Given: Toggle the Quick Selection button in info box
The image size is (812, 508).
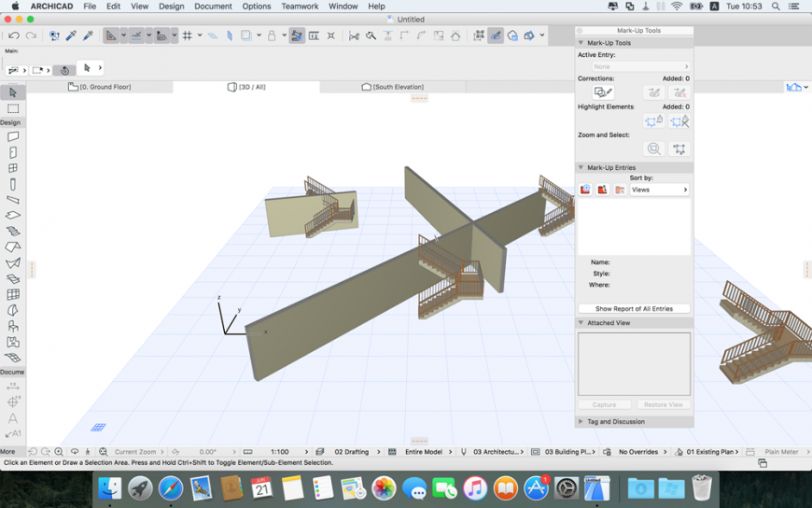Looking at the screenshot, I should pos(64,70).
